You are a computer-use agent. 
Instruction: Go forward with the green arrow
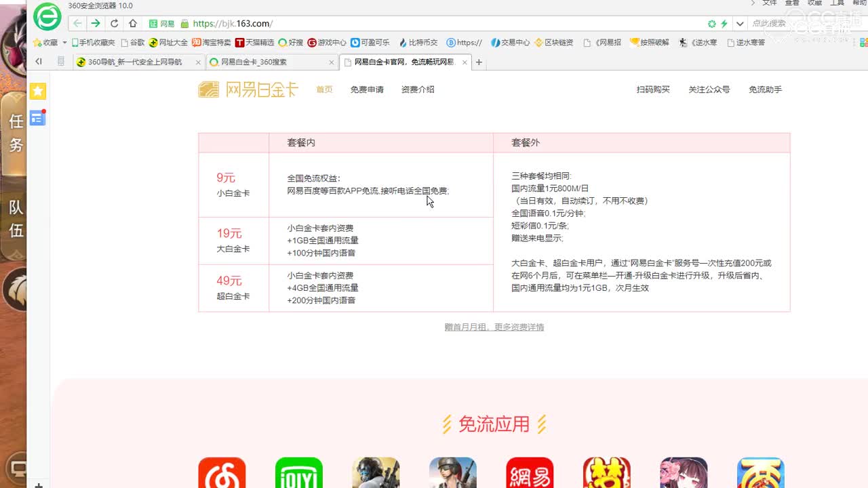(x=96, y=23)
